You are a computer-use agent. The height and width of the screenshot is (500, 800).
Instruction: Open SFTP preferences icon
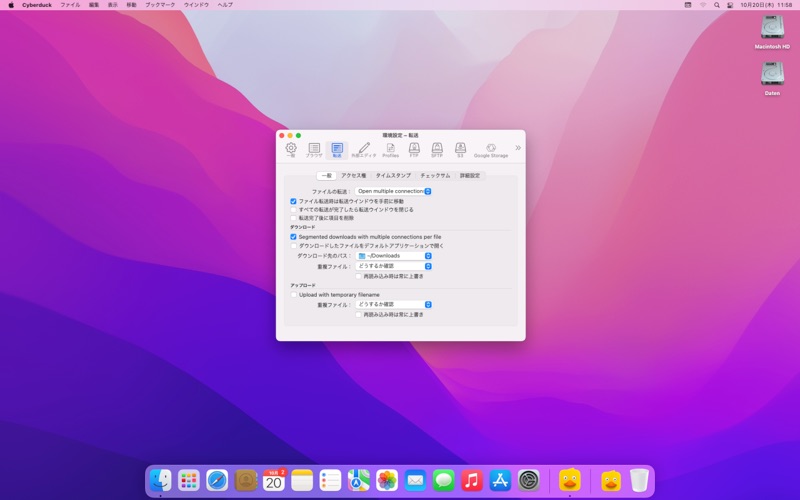(x=437, y=149)
